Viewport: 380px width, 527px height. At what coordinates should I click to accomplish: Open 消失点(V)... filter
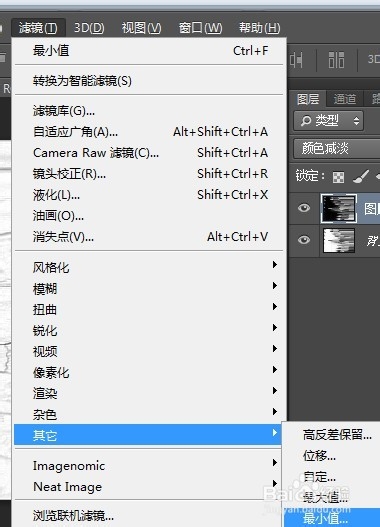tap(150, 237)
